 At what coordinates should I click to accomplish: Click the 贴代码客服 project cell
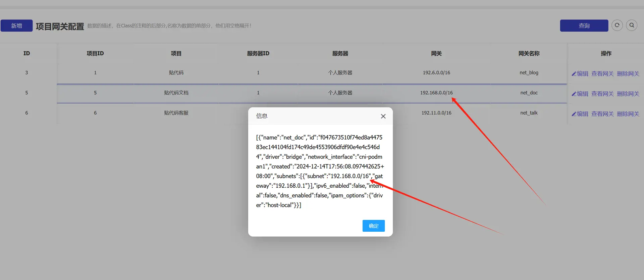(x=176, y=113)
